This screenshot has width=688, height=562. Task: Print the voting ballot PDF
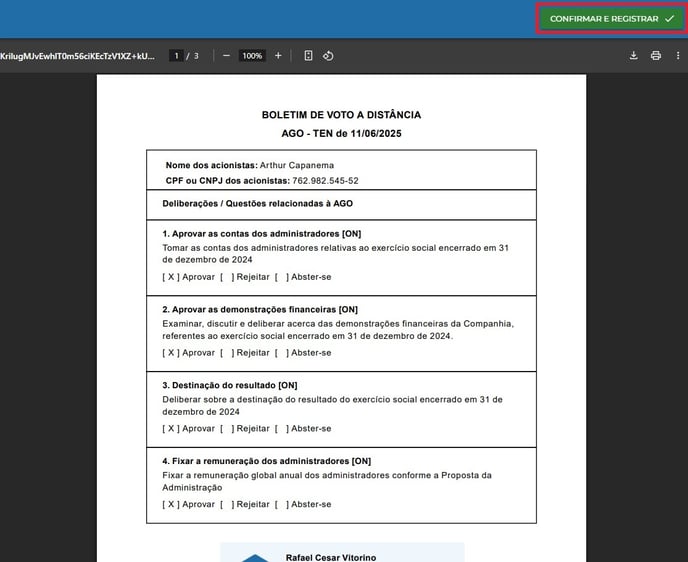656,56
